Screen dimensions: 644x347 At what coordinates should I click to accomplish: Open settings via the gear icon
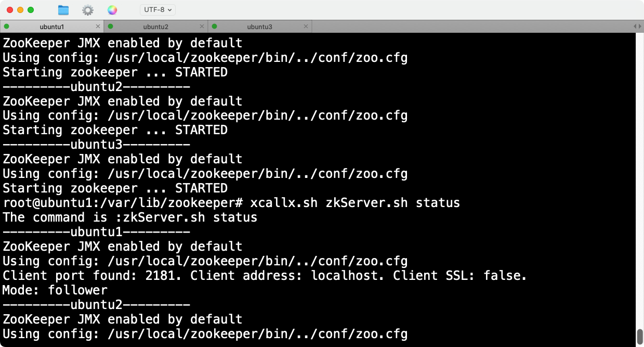pyautogui.click(x=88, y=10)
